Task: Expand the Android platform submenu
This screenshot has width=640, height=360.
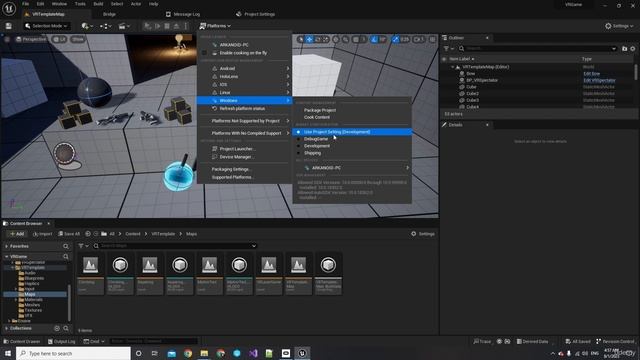Action: tap(244, 69)
